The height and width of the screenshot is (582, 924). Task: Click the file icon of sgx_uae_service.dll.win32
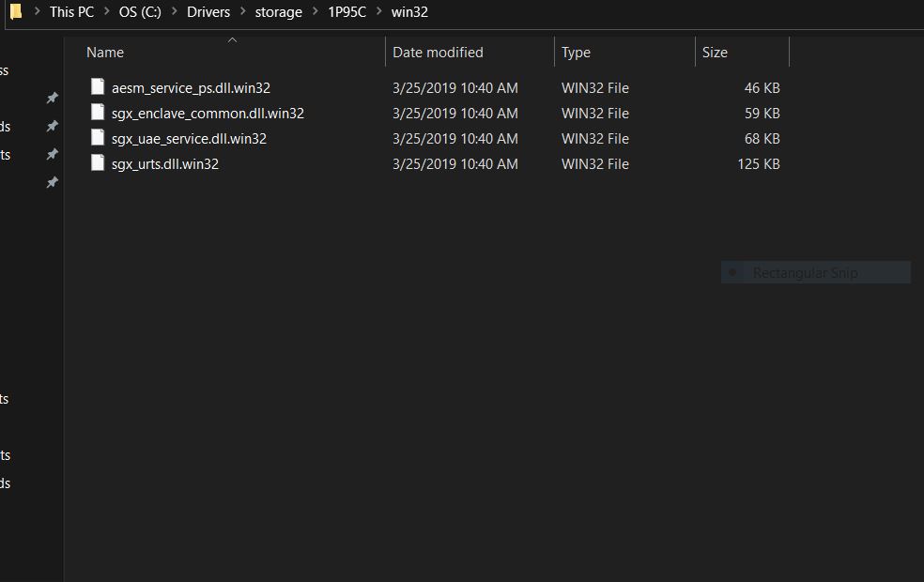click(98, 137)
